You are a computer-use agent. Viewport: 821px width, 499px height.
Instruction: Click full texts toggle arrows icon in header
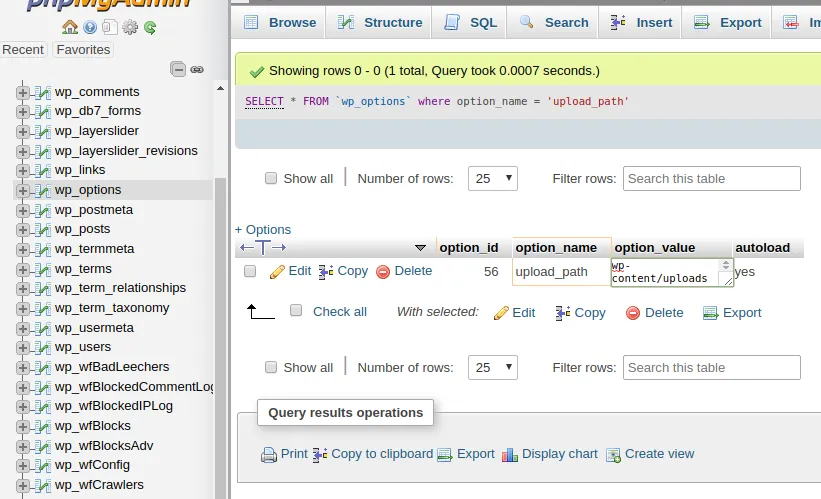click(x=263, y=248)
